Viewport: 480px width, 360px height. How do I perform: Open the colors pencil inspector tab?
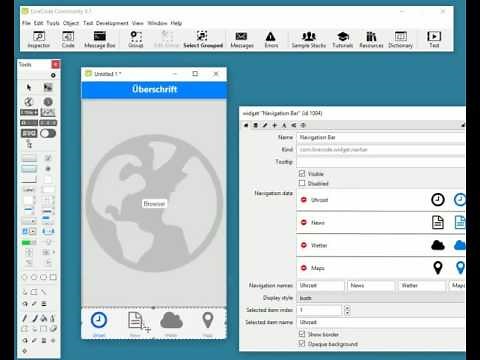(x=265, y=125)
